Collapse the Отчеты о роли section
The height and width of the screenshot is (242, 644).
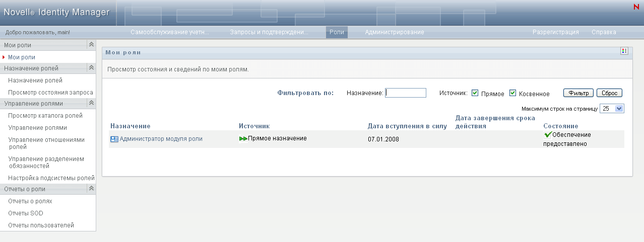click(91, 189)
